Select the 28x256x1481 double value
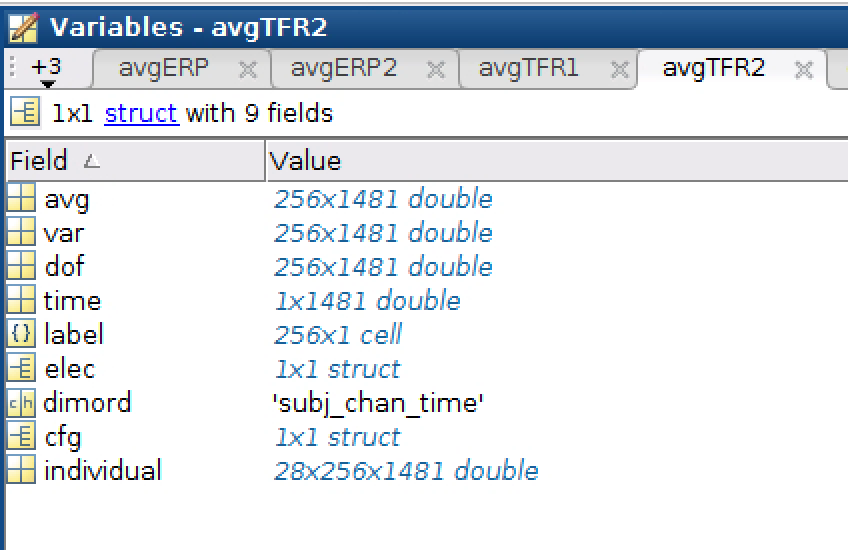This screenshot has width=848, height=550. coord(406,471)
